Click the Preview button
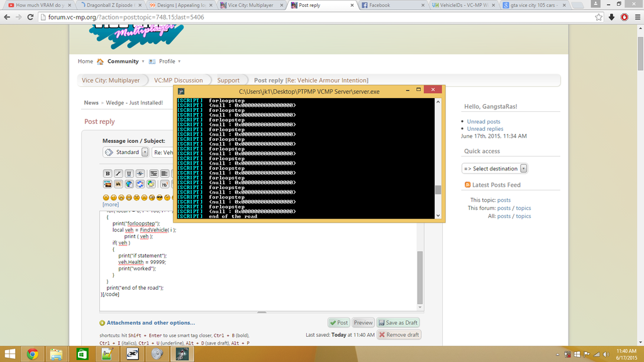This screenshot has height=362, width=644. [363, 322]
